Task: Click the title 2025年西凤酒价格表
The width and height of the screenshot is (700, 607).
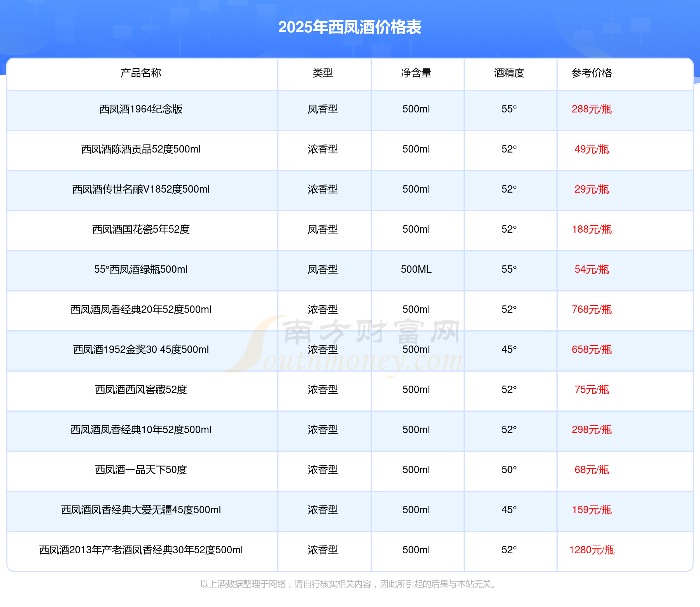Action: point(350,27)
